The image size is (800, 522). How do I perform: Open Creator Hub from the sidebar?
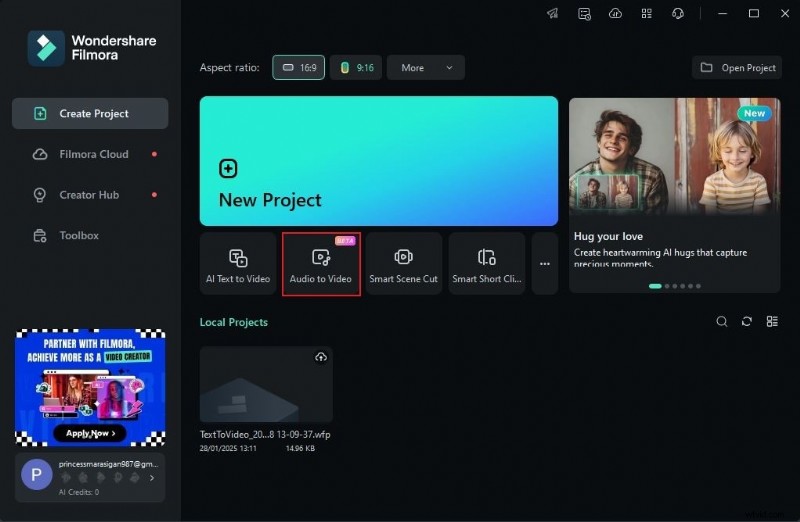[89, 195]
